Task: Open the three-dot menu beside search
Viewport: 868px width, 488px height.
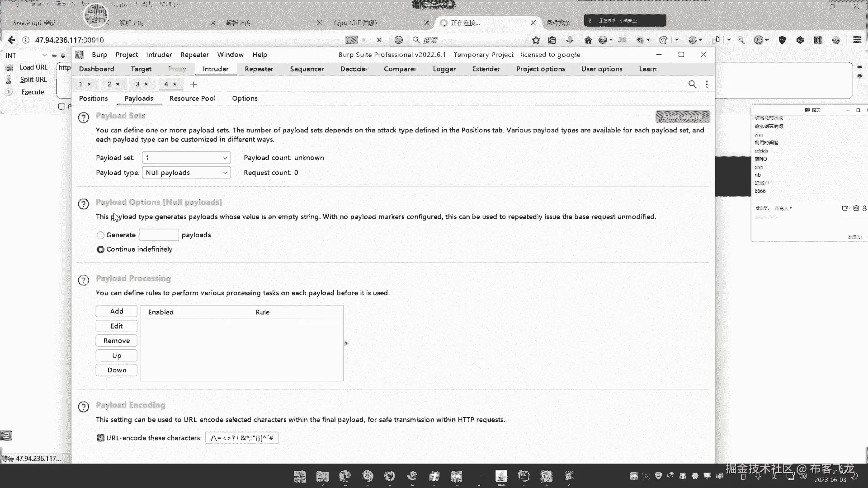Action: click(x=707, y=84)
